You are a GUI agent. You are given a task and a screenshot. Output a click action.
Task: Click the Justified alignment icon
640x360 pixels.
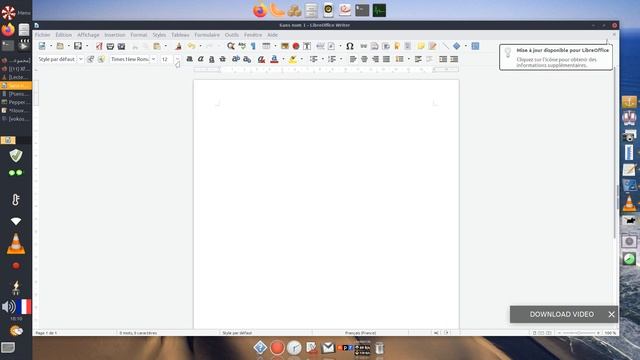point(386,59)
